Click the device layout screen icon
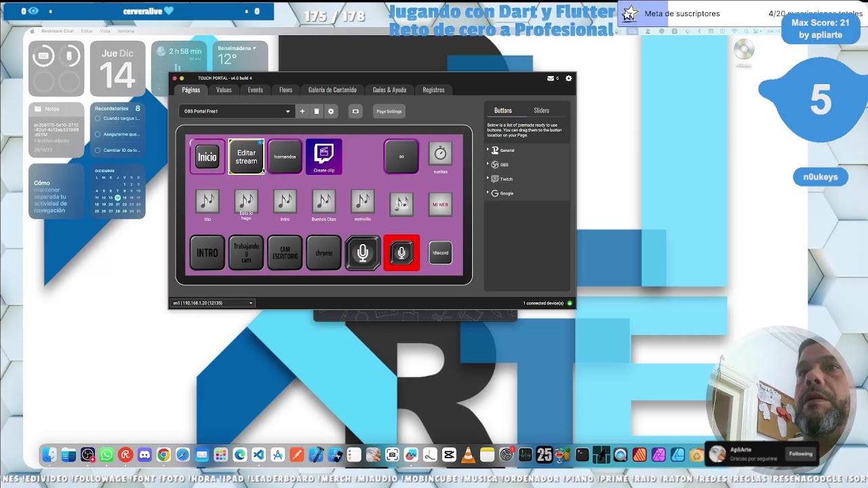Image resolution: width=868 pixels, height=488 pixels. pos(355,111)
